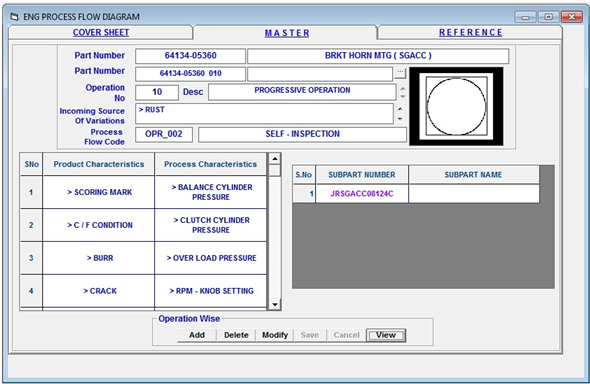Click characteristics table scroll down arrow

[275, 304]
